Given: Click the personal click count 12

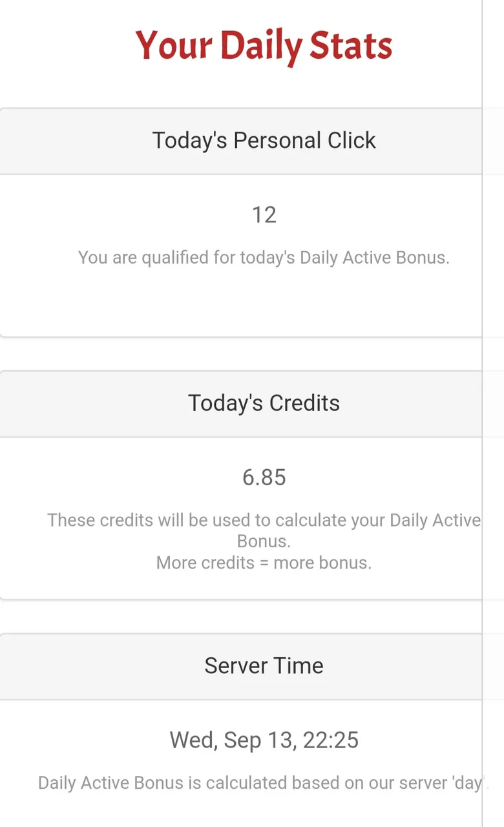Looking at the screenshot, I should 264,215.
